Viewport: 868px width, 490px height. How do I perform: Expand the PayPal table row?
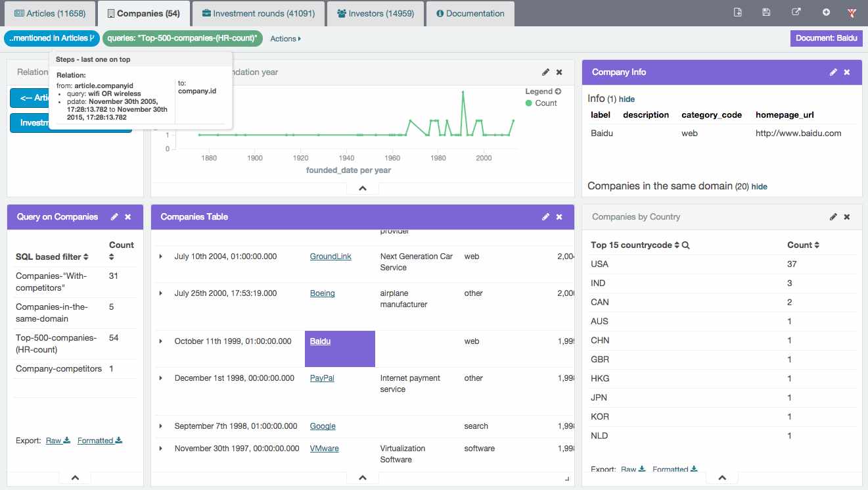161,378
